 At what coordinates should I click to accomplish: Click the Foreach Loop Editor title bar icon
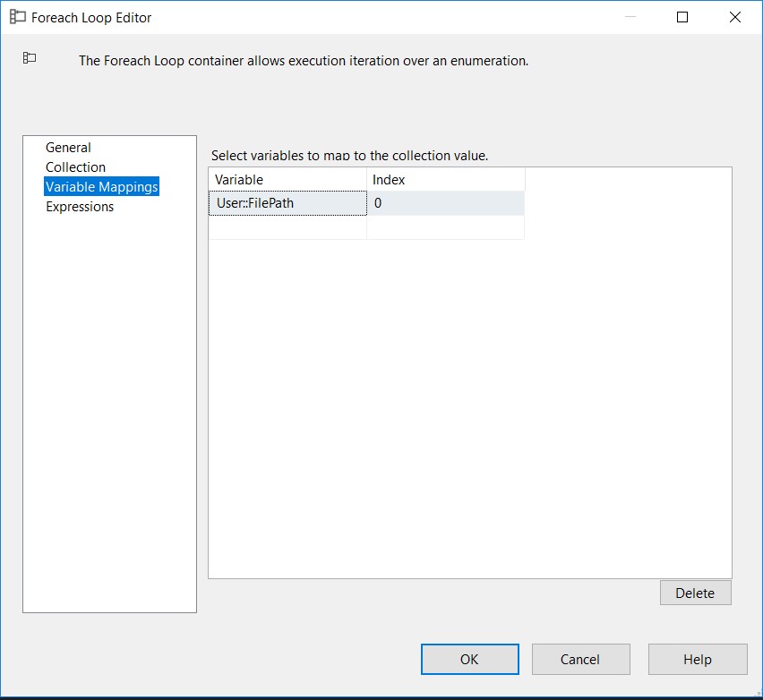coord(17,17)
